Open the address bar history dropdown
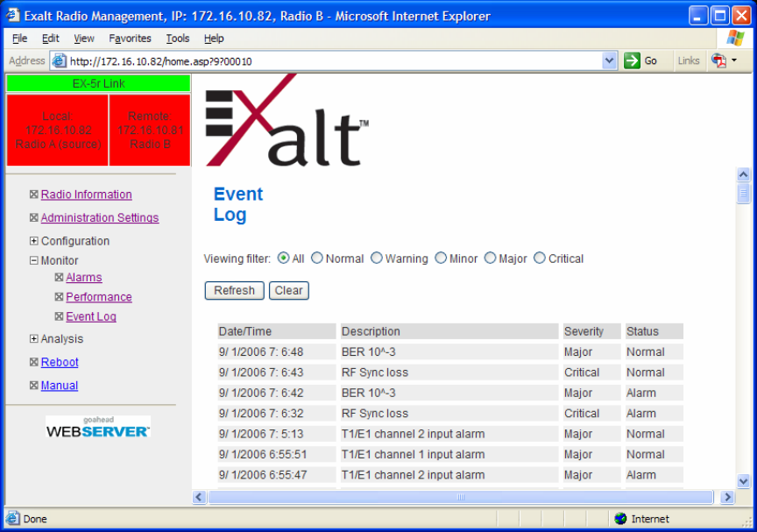The width and height of the screenshot is (757, 532). pos(609,60)
